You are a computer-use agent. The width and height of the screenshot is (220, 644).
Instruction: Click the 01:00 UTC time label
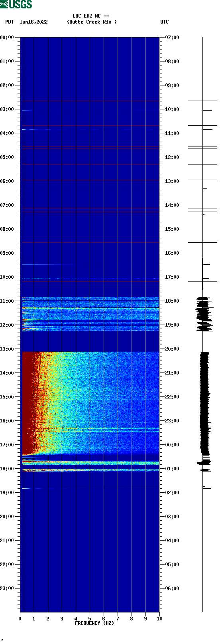click(172, 469)
